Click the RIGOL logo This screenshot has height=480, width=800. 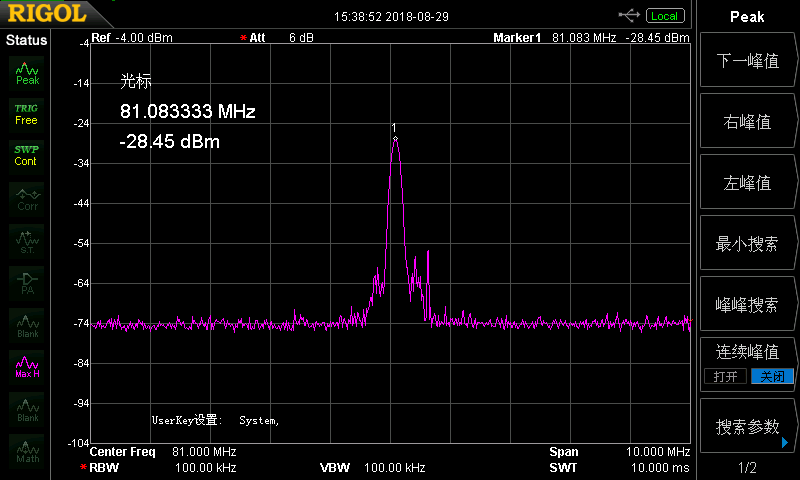tap(47, 13)
